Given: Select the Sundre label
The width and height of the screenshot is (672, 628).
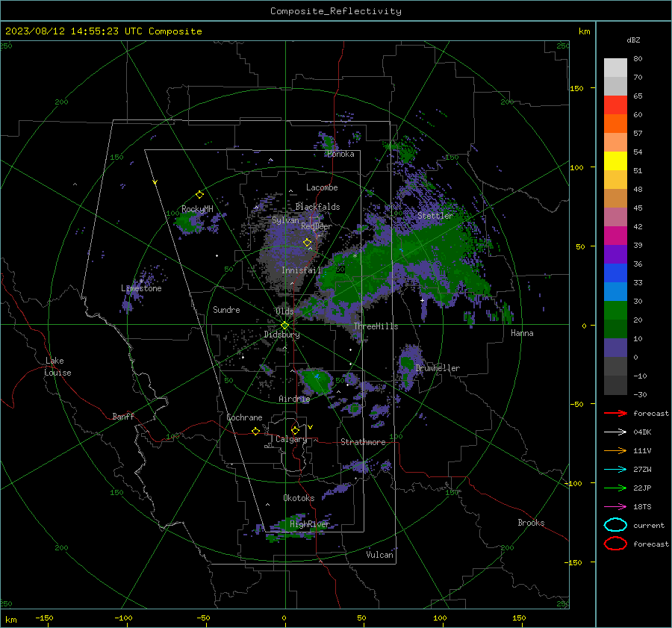Looking at the screenshot, I should click(226, 309).
